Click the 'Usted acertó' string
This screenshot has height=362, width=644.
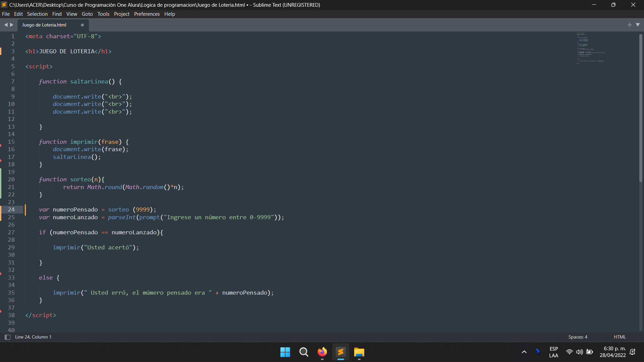click(108, 248)
